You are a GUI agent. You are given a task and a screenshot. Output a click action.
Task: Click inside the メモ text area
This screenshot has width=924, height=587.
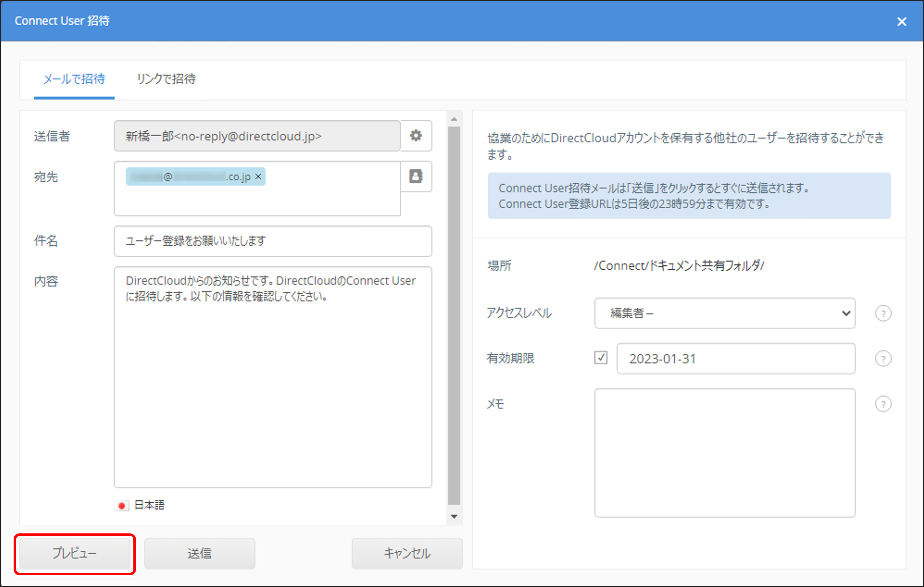[x=725, y=452]
